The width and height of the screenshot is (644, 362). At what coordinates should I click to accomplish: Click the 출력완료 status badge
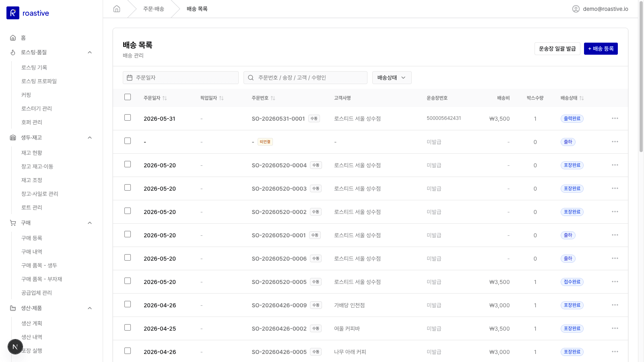(x=572, y=119)
